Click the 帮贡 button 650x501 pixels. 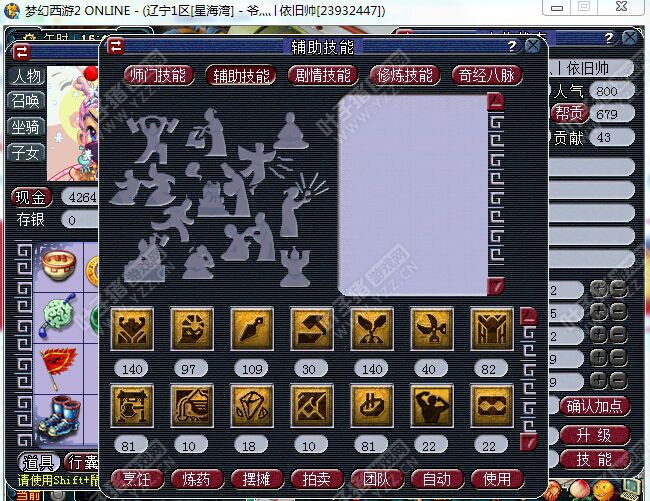pyautogui.click(x=569, y=114)
